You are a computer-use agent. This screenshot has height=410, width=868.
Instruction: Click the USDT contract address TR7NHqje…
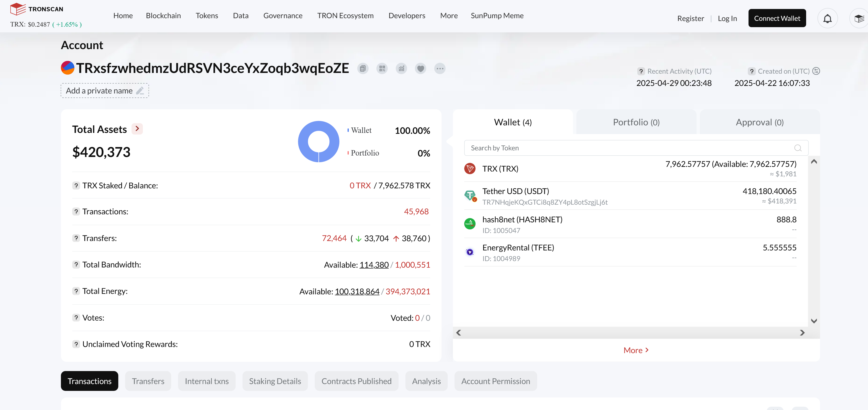545,202
